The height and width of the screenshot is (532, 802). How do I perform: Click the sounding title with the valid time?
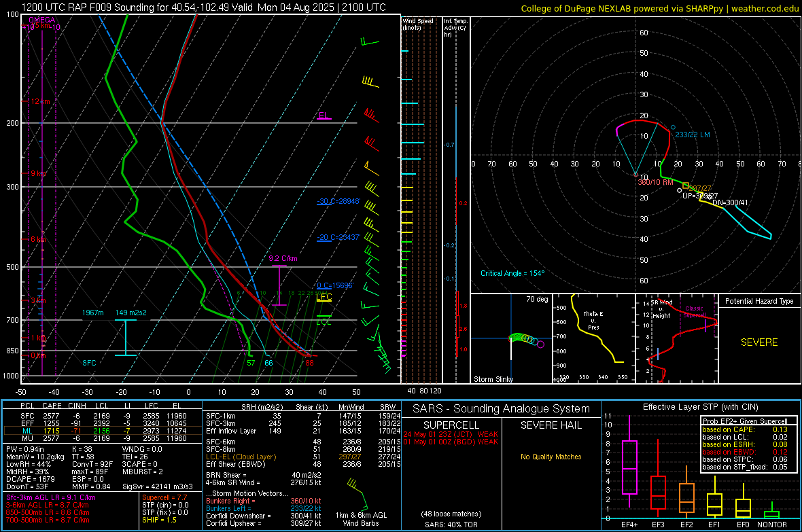[x=204, y=7]
